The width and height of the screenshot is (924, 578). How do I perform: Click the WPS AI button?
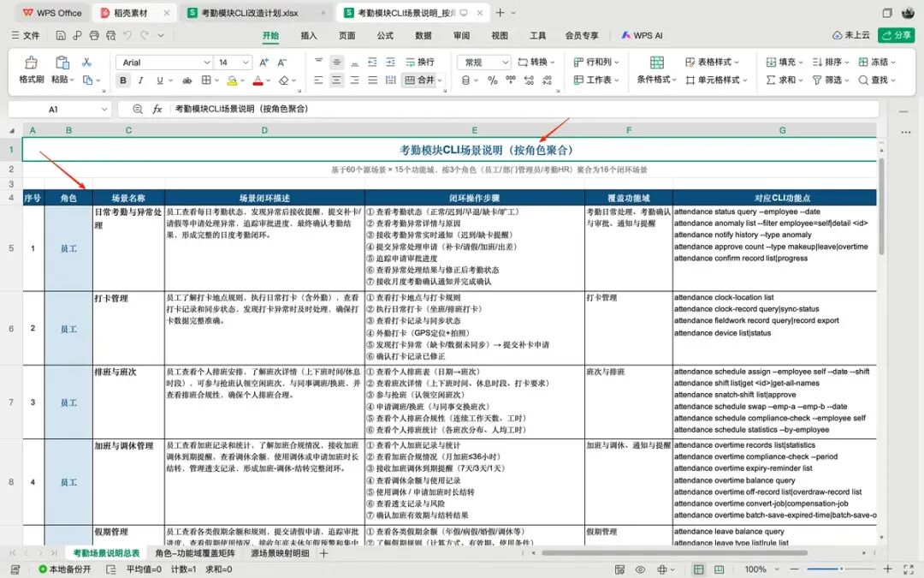tap(642, 35)
